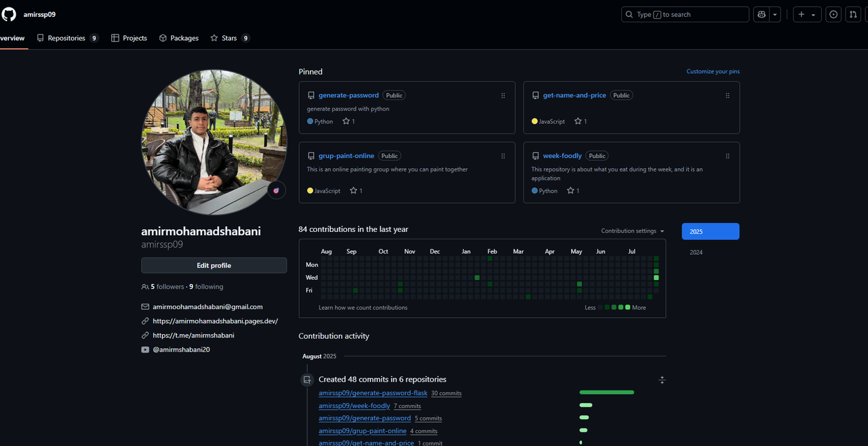The image size is (868, 446).
Task: Click brightest green legend square beside More
Action: [628, 308]
